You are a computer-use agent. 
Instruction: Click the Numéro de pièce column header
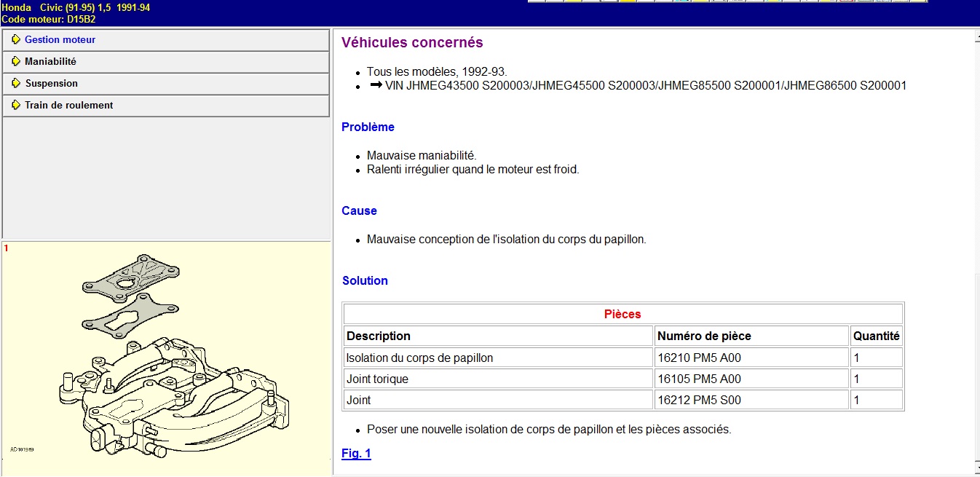[703, 336]
